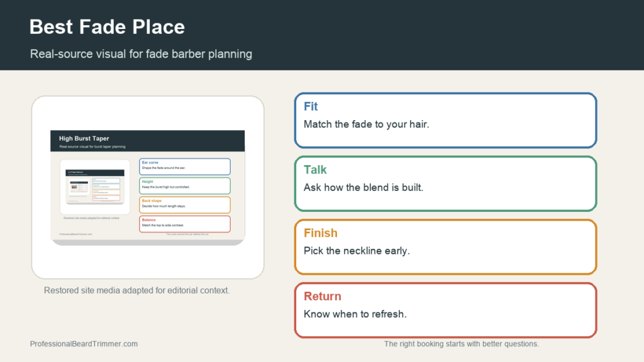This screenshot has height=362, width=644.
Task: Select the Talk heading text
Action: point(315,170)
